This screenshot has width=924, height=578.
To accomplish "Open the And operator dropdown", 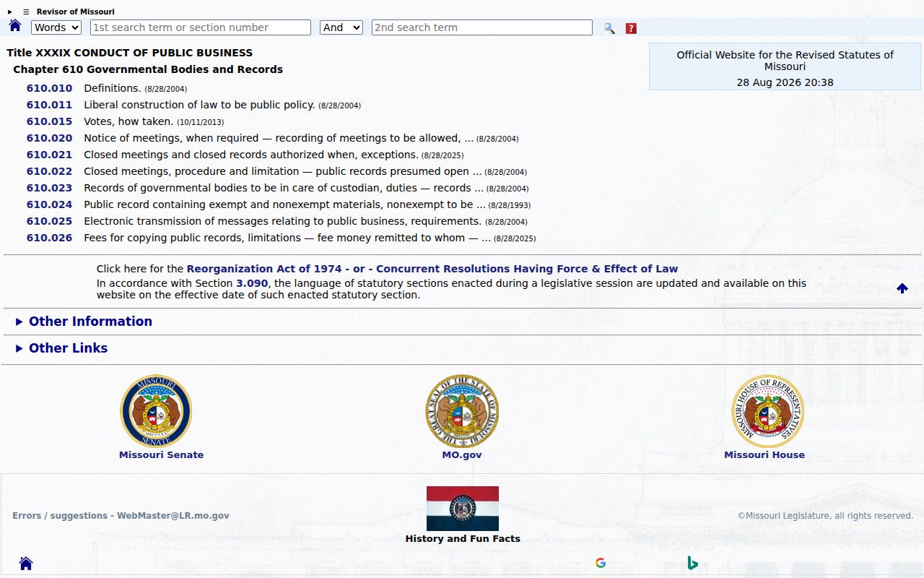I will coord(341,27).
